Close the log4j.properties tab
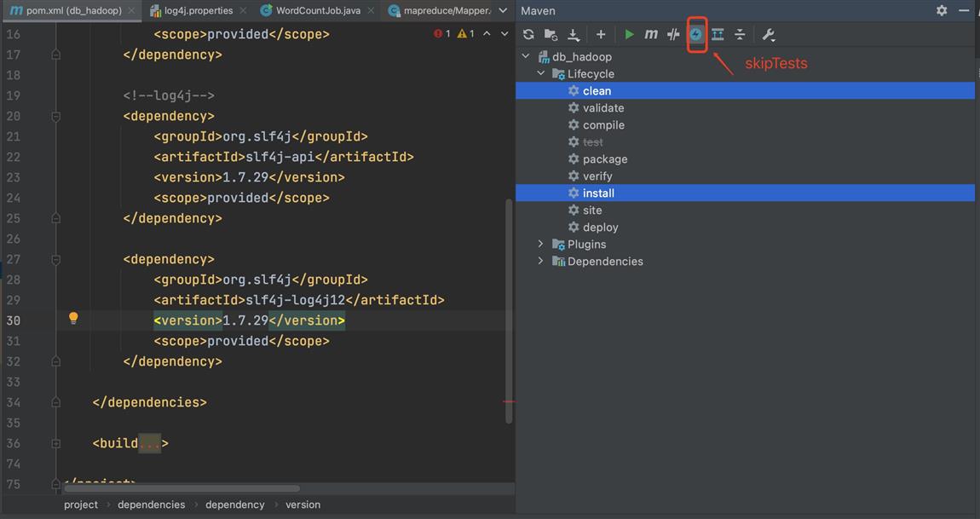Screen dimensions: 980x519 pyautogui.click(x=243, y=10)
